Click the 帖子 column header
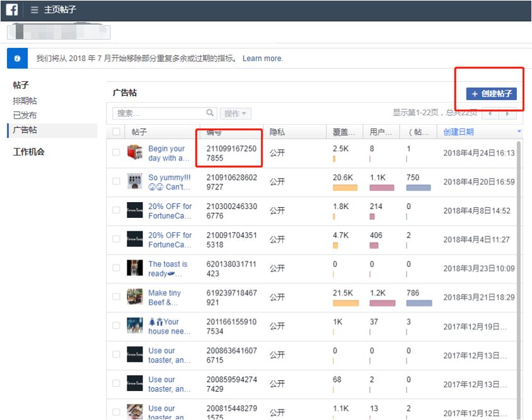This screenshot has height=420, width=532. pyautogui.click(x=139, y=132)
